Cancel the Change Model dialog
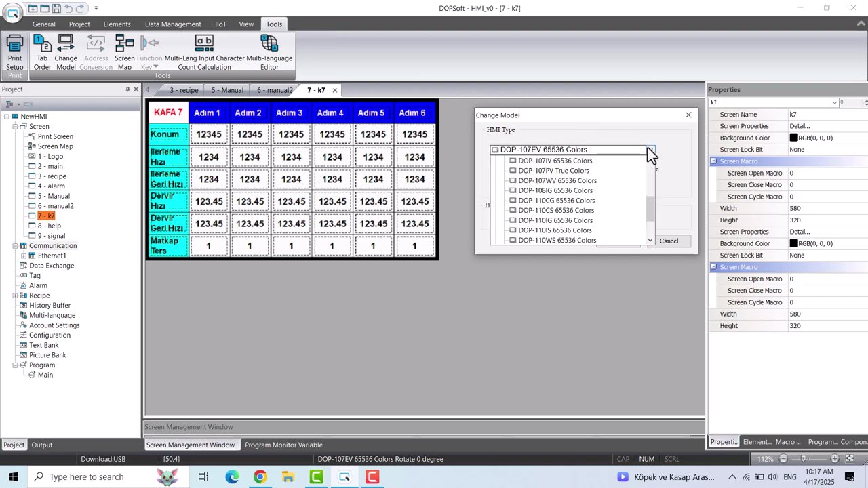868x488 pixels. [x=669, y=241]
